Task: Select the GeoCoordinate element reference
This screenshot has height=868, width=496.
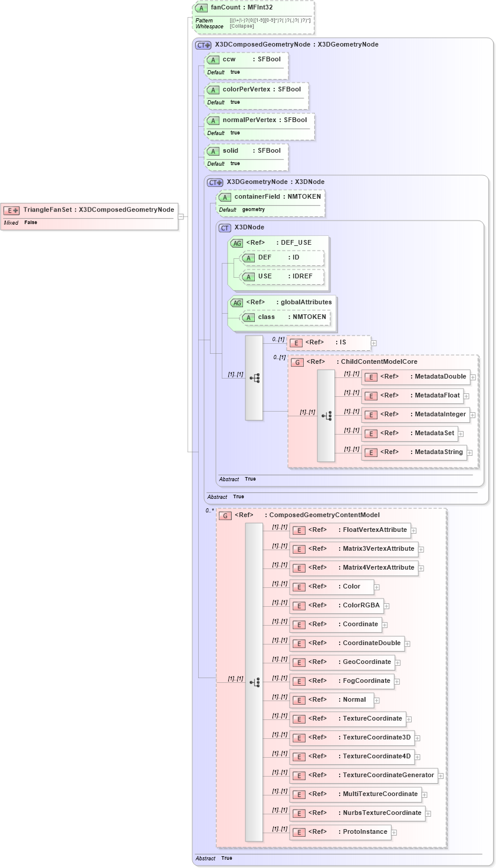Action: point(342,662)
